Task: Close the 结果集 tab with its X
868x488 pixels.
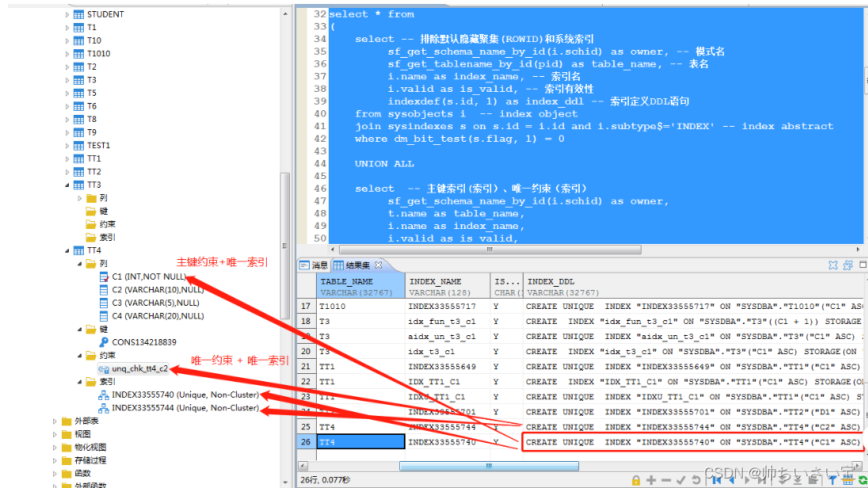Action: (x=379, y=265)
